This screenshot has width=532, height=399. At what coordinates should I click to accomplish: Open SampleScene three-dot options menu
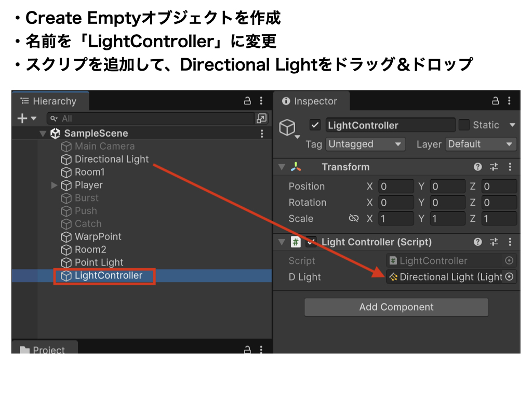pyautogui.click(x=261, y=134)
